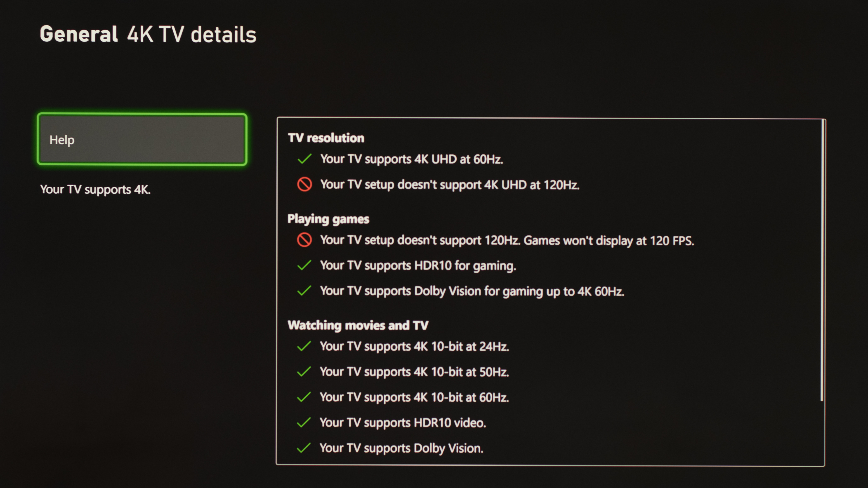Click the check beside Dolby Vision for gaming
The image size is (868, 488).
304,291
